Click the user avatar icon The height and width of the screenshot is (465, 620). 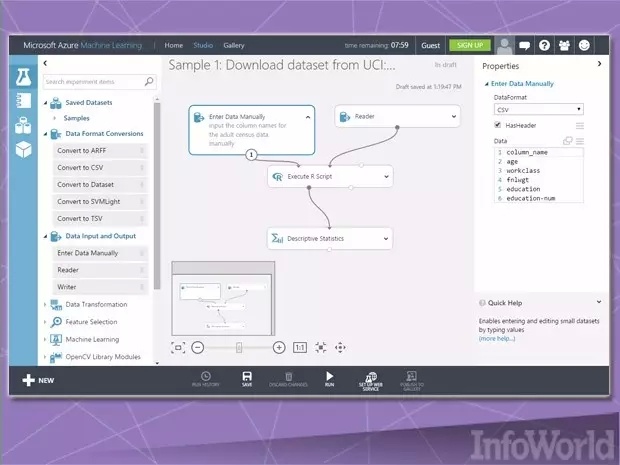504,45
